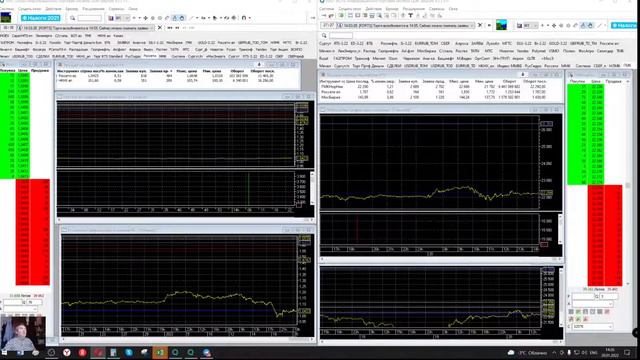This screenshot has width=640, height=360.
Task: Click the filter funnel icon in right top toolbar
Action: pyautogui.click(x=410, y=16)
